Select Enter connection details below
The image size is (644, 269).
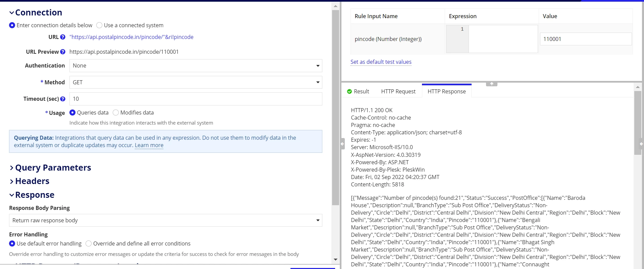12,25
